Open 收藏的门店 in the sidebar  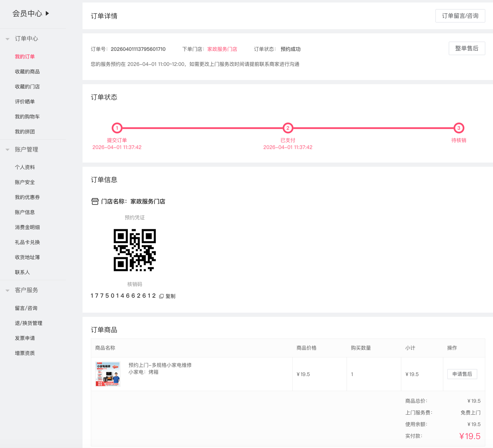(27, 87)
